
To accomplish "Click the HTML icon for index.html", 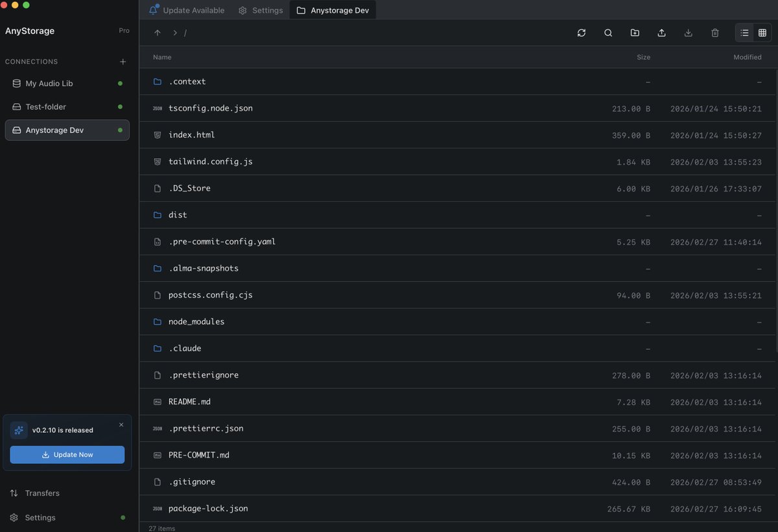I will pos(157,135).
